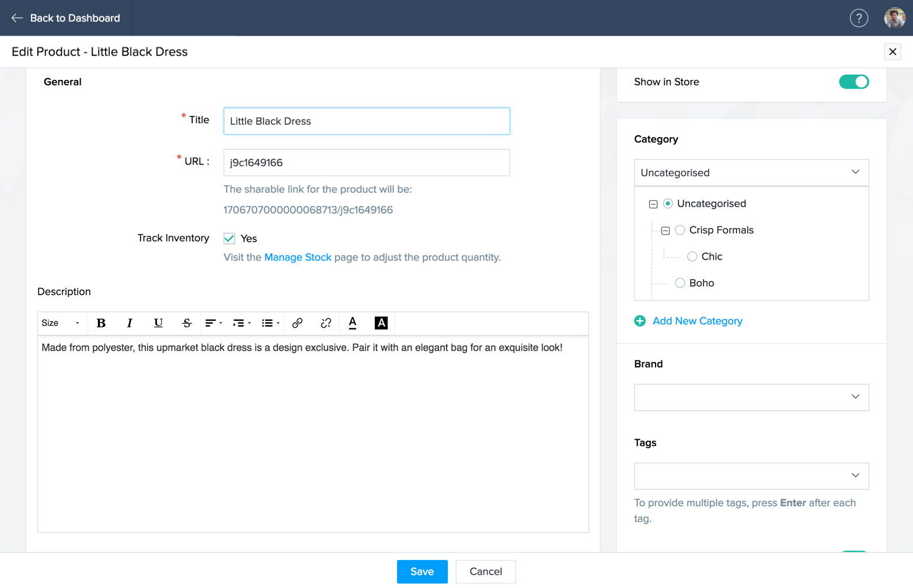
Task: Select the Uncategorised radio button
Action: 668,204
